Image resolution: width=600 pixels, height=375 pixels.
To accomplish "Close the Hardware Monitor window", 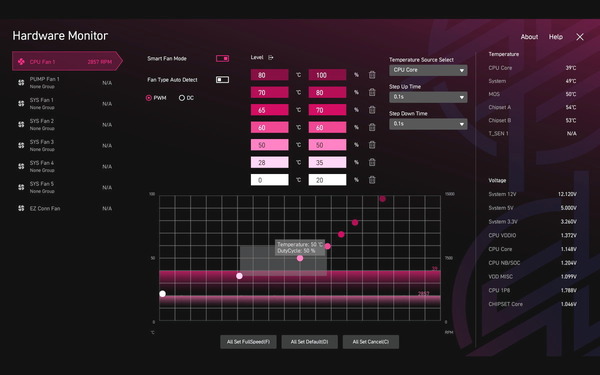I will click(580, 37).
